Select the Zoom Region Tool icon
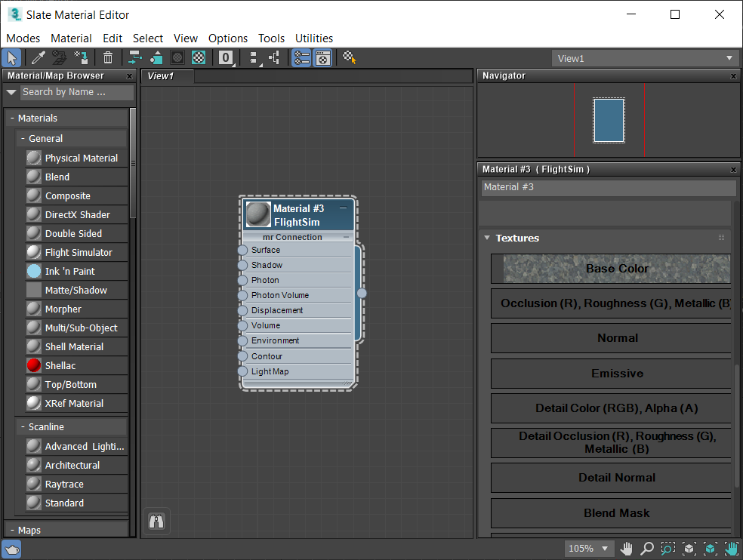This screenshot has width=743, height=560. 668,549
